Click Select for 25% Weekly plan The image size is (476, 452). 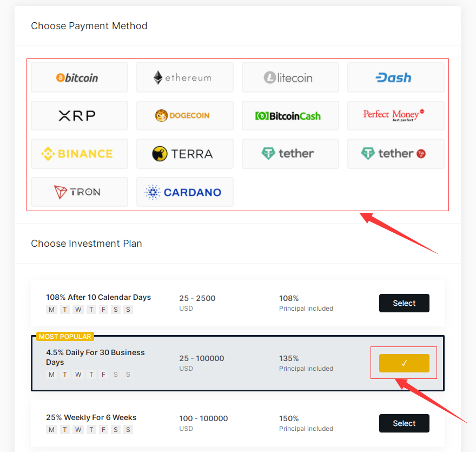(x=404, y=423)
